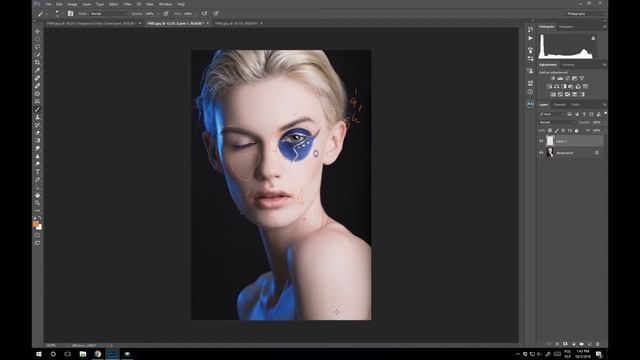Select the Lasso tool
640x360 pixels.
[38, 47]
